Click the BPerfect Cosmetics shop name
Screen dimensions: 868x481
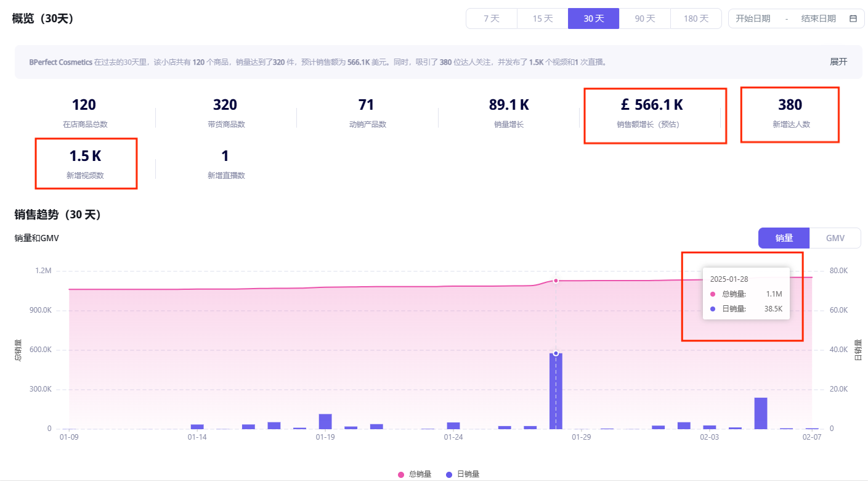[60, 62]
